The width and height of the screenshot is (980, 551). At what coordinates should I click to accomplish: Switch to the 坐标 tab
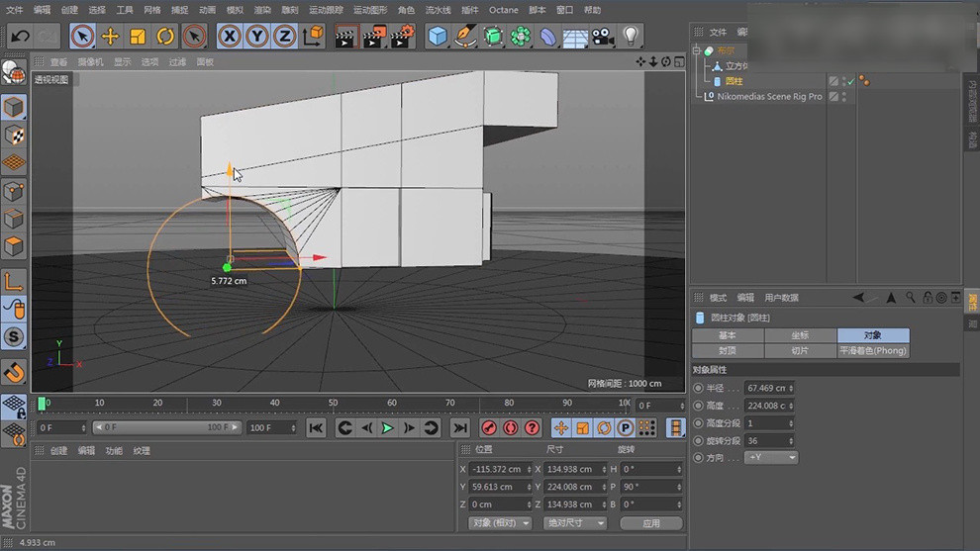click(x=800, y=335)
